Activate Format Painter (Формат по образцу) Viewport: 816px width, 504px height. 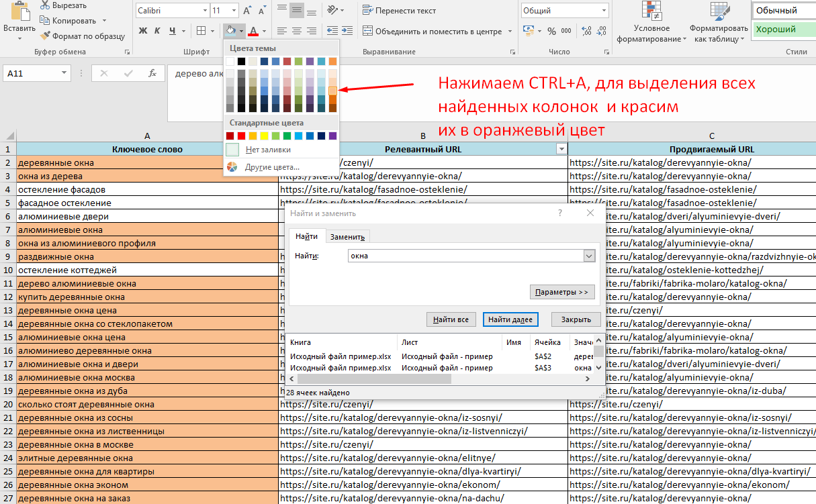83,36
